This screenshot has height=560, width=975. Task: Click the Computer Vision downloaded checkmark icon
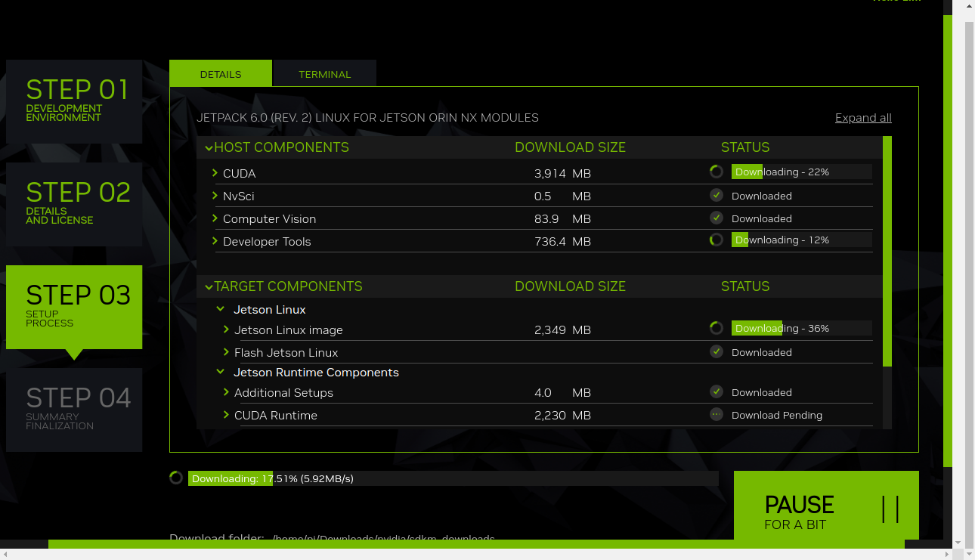tap(717, 218)
